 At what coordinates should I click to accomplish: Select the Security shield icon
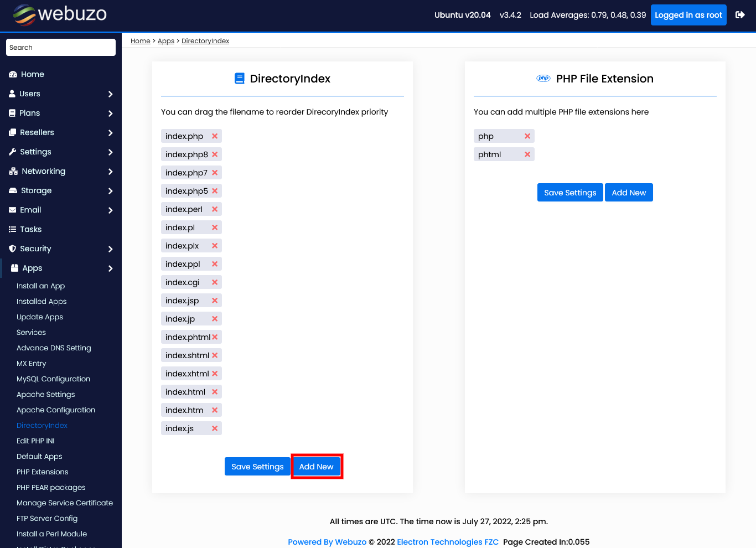pos(12,249)
